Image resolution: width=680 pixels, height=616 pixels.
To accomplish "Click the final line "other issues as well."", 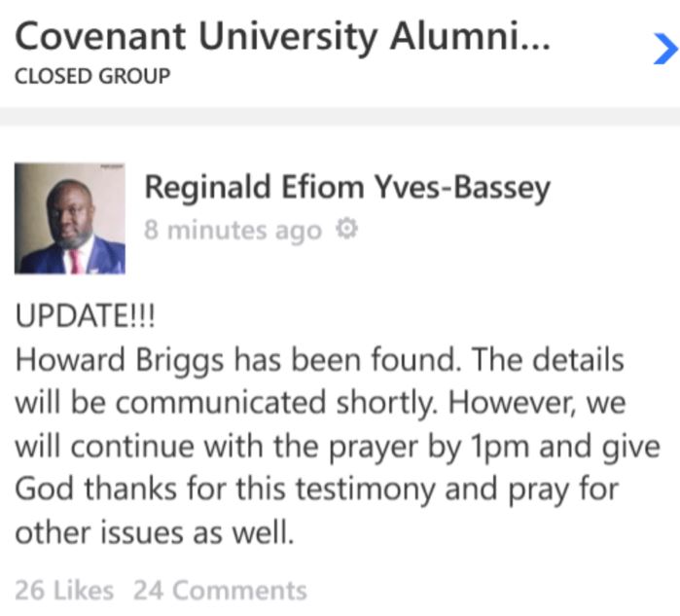I will tap(154, 532).
